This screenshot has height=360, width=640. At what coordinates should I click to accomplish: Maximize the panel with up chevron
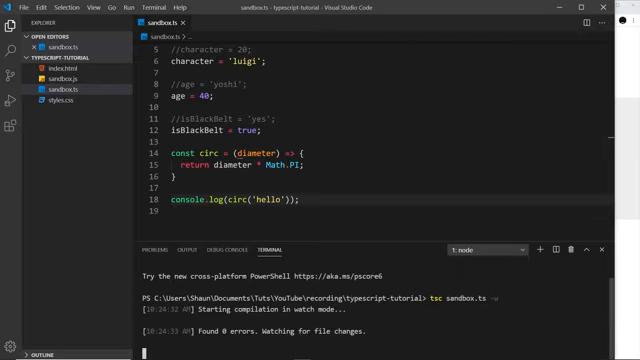point(587,249)
